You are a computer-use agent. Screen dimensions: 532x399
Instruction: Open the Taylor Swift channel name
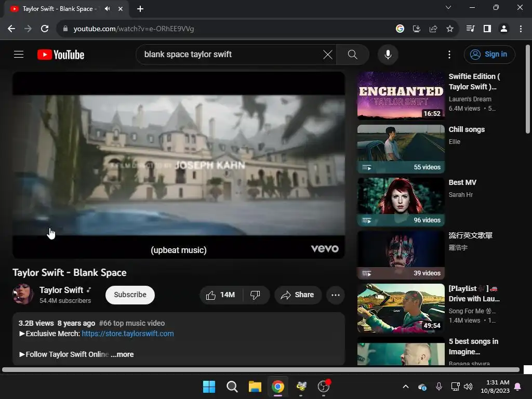[x=61, y=290]
